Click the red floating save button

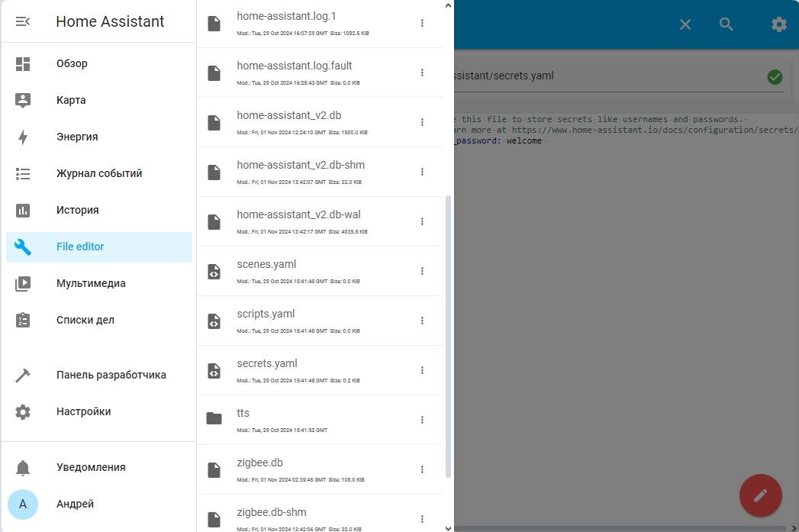tap(760, 495)
